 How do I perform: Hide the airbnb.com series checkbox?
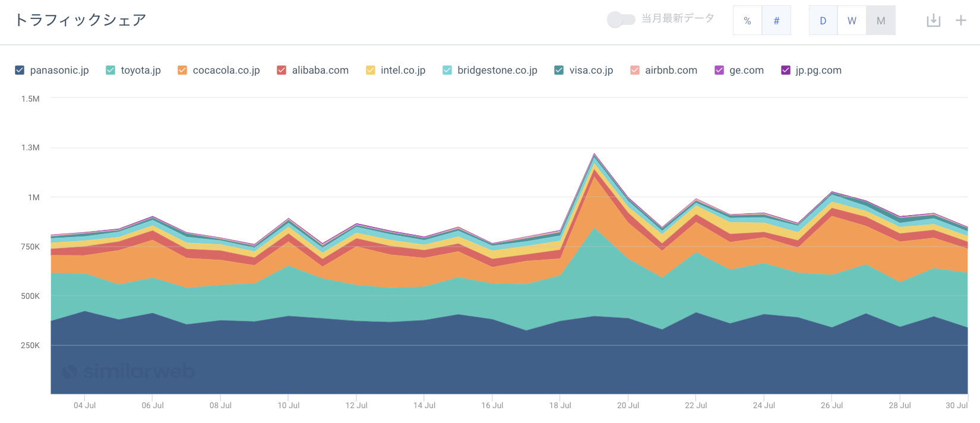635,70
